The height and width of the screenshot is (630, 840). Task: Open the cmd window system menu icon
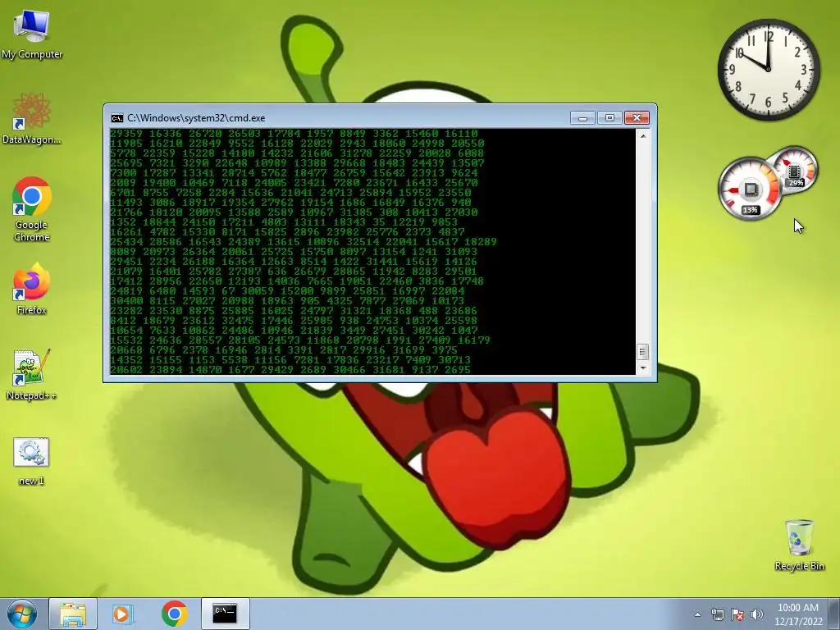click(x=116, y=118)
